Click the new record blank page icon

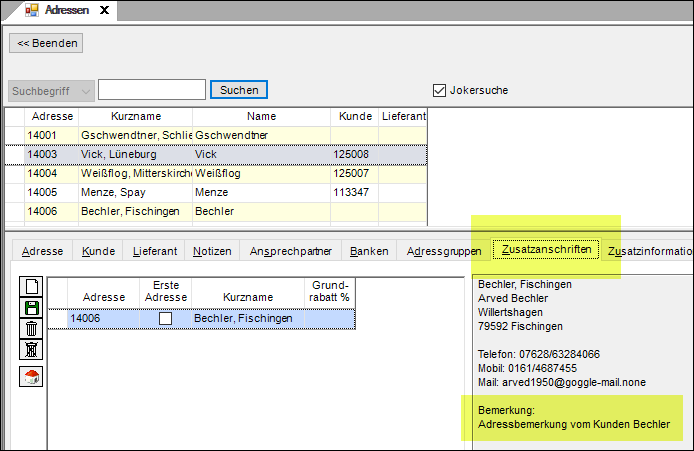pyautogui.click(x=31, y=286)
